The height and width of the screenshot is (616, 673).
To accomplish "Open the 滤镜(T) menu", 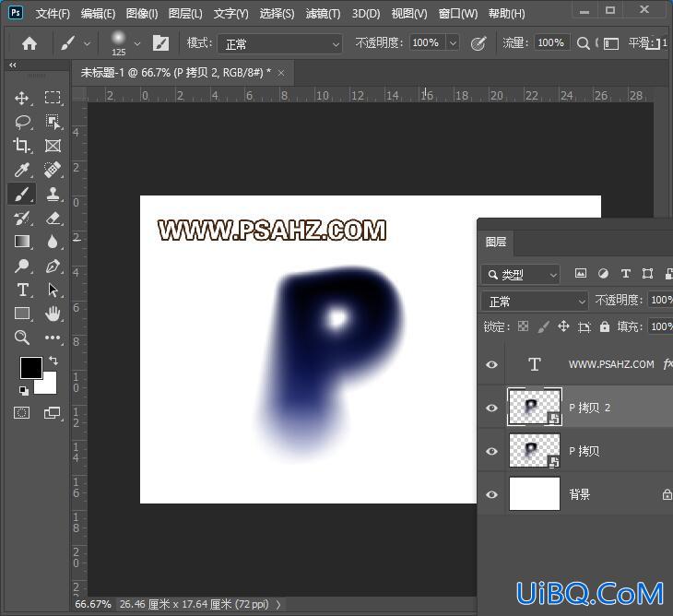I will pos(323,14).
